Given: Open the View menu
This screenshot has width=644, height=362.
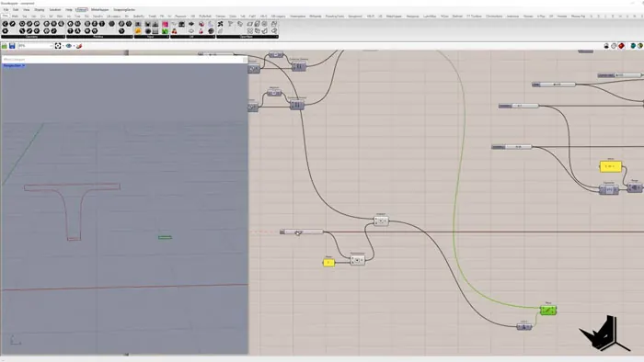Looking at the screenshot, I should [27, 9].
